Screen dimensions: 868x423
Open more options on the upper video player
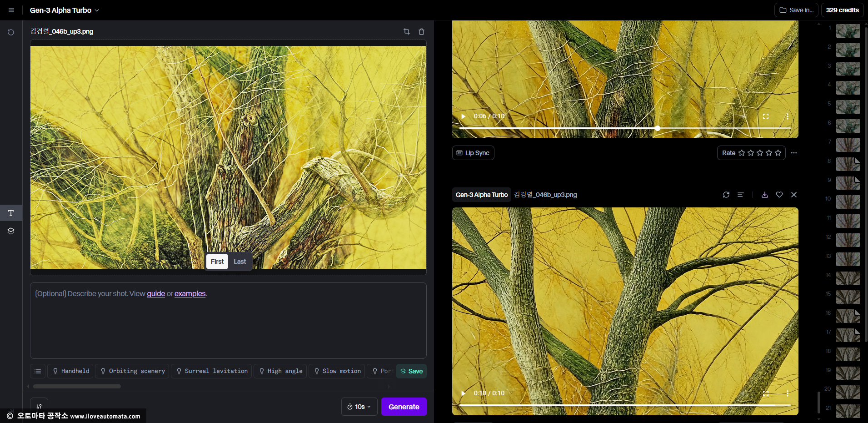click(x=787, y=116)
